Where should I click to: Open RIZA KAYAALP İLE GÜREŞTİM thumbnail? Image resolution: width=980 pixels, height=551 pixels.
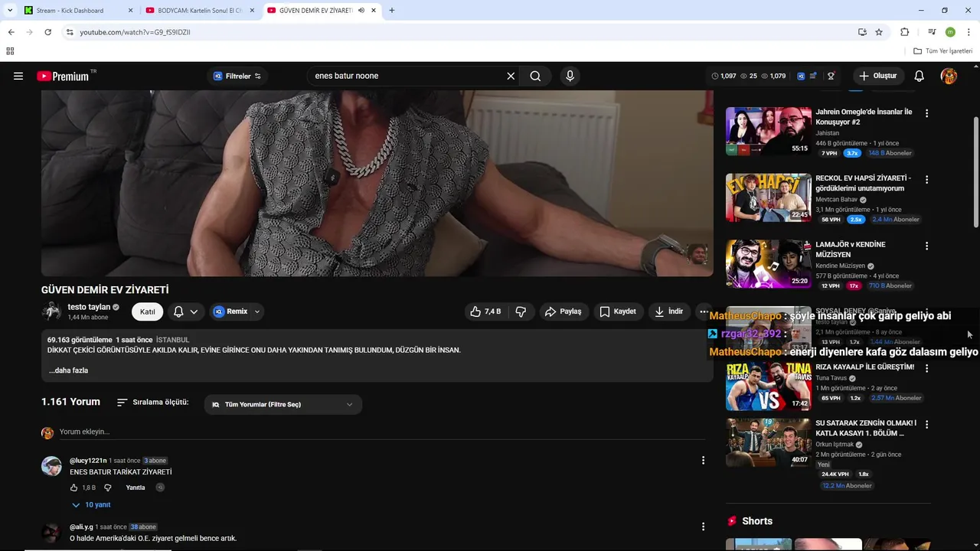coord(768,386)
